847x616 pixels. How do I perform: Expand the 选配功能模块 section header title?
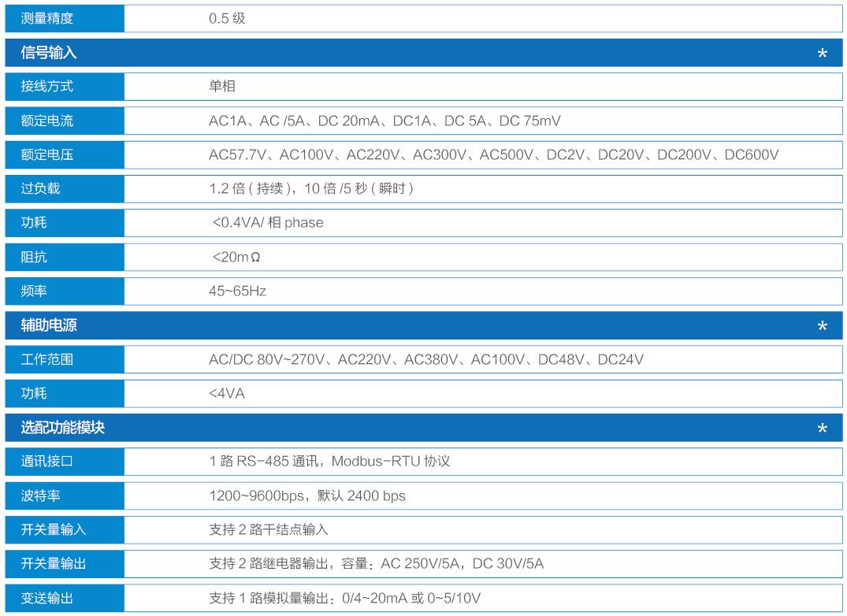(x=63, y=428)
